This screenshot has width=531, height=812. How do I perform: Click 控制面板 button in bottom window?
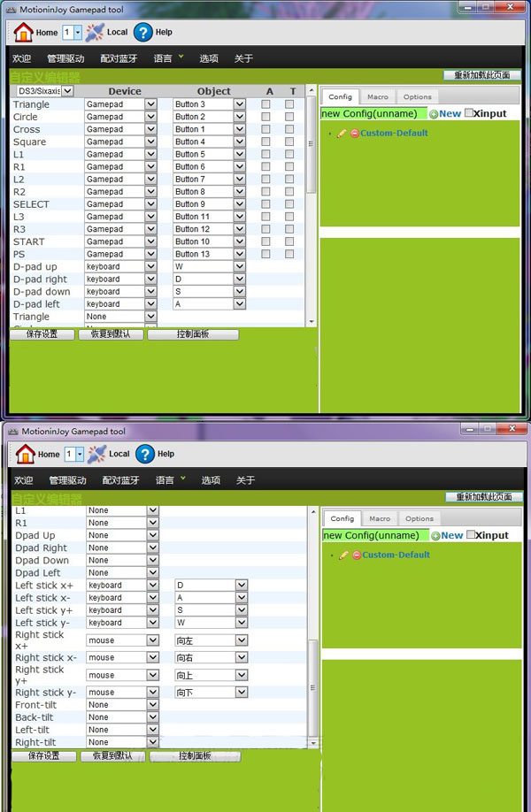coord(195,756)
